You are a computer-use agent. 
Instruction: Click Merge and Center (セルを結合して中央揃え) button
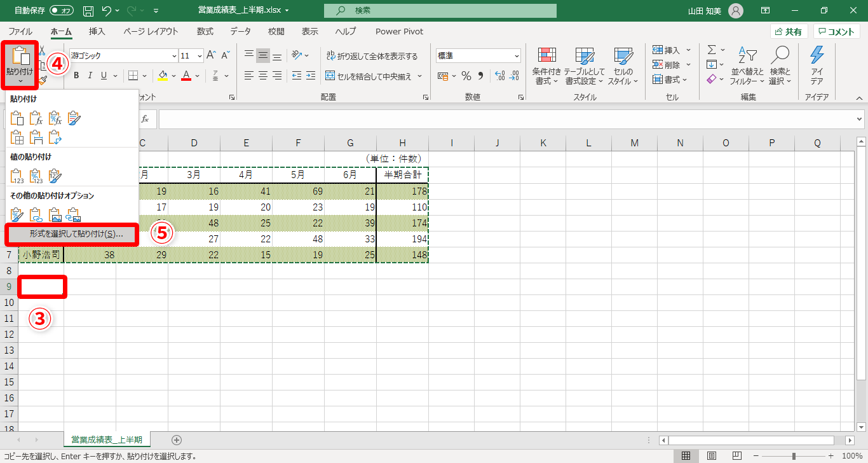click(x=369, y=76)
